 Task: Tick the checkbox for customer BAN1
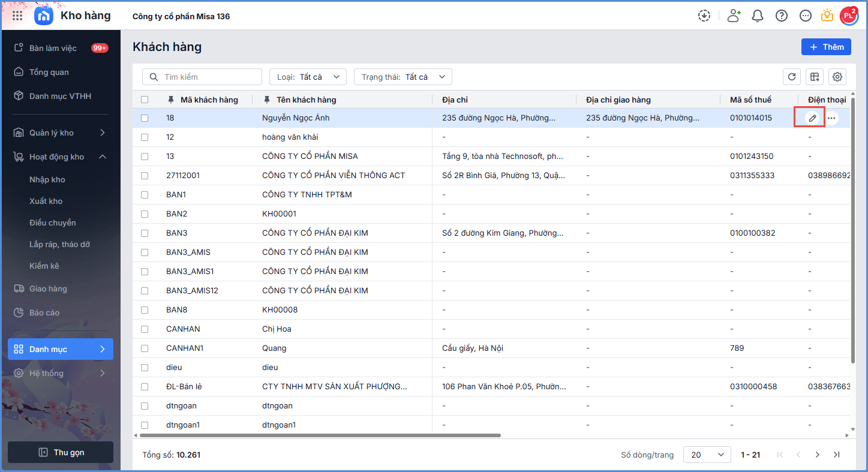click(x=145, y=195)
